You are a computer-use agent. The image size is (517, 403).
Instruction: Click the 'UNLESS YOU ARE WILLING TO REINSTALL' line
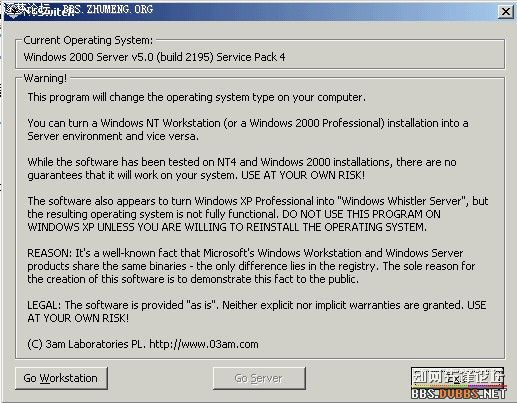[227, 227]
